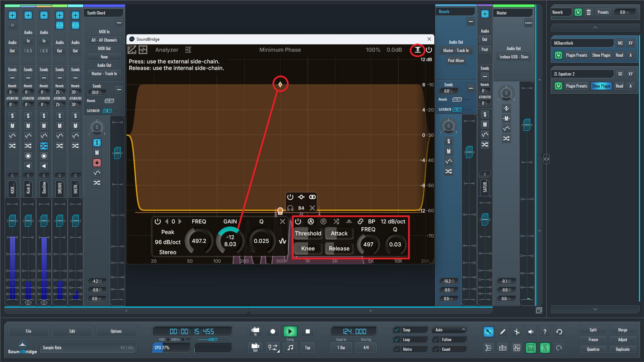Screen dimensions: 644x362
Task: Stop playback with the stop button
Action: click(x=308, y=331)
